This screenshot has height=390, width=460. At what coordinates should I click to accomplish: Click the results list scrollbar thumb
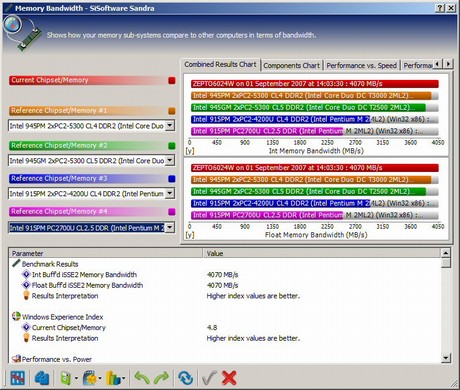[x=446, y=263]
